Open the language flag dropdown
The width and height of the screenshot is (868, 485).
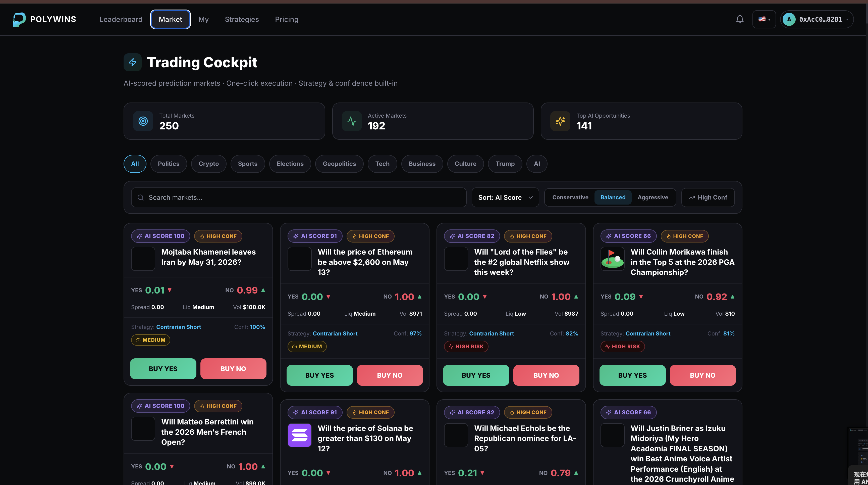tap(764, 19)
